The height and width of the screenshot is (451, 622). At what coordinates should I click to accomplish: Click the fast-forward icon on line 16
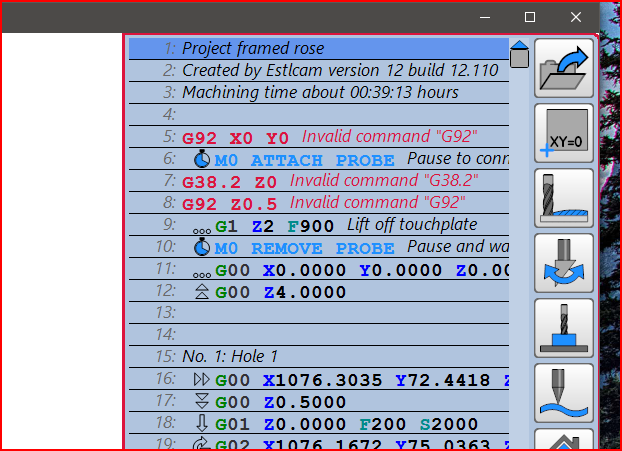click(202, 380)
